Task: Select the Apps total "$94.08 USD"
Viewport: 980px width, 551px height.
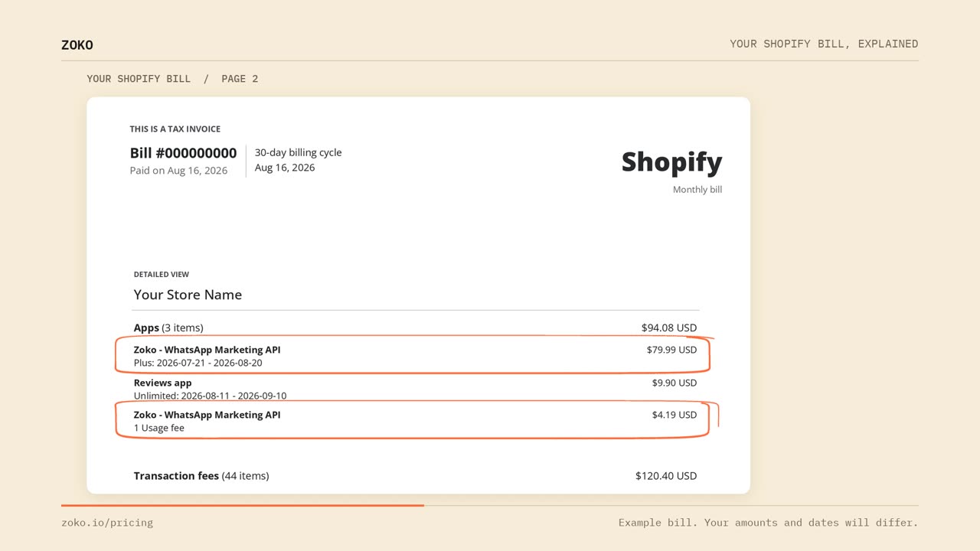Action: point(669,328)
